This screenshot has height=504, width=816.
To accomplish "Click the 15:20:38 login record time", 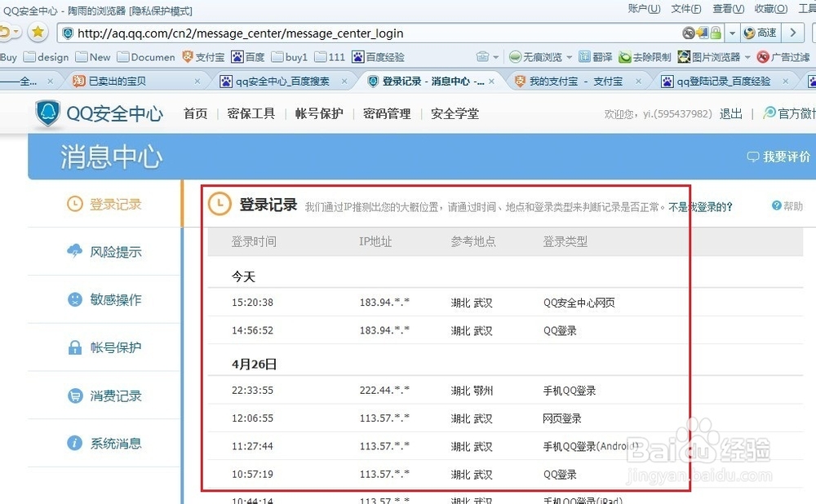I will coord(252,303).
